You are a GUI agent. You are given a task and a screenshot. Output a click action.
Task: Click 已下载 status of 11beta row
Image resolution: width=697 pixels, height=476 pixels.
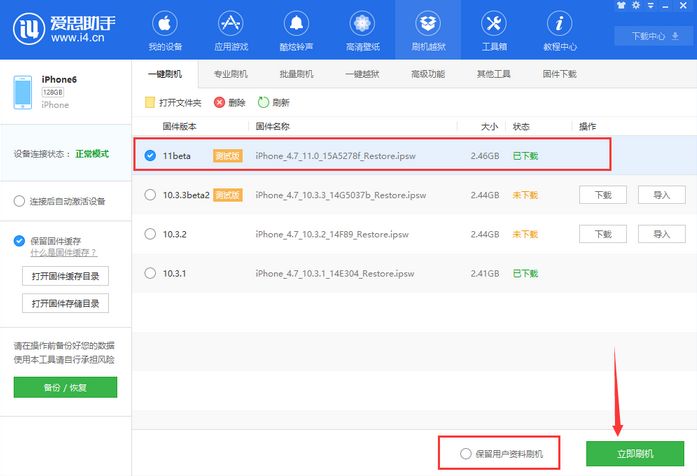[x=525, y=156]
